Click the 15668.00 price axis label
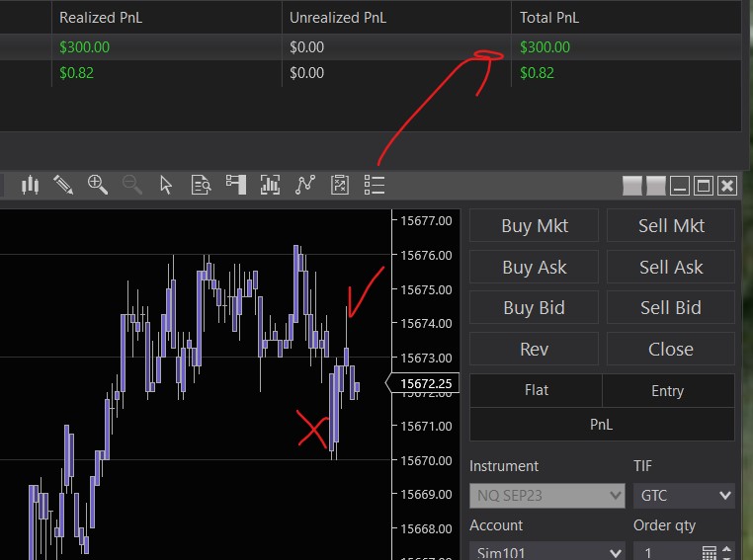The width and height of the screenshot is (753, 560). coord(426,528)
